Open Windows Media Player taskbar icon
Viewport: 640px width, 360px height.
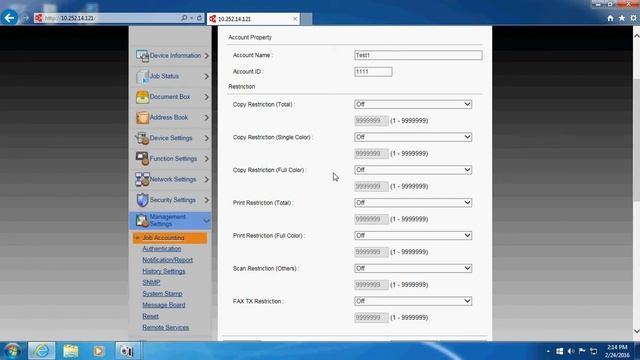pyautogui.click(x=98, y=351)
